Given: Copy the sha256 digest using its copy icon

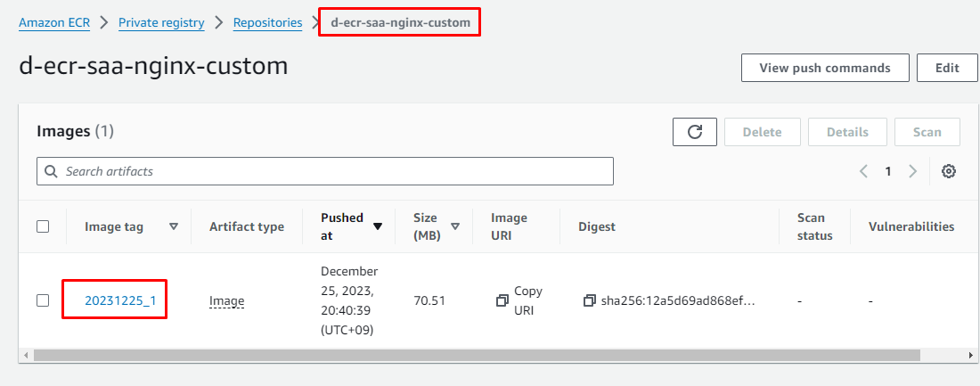Looking at the screenshot, I should pyautogui.click(x=589, y=300).
